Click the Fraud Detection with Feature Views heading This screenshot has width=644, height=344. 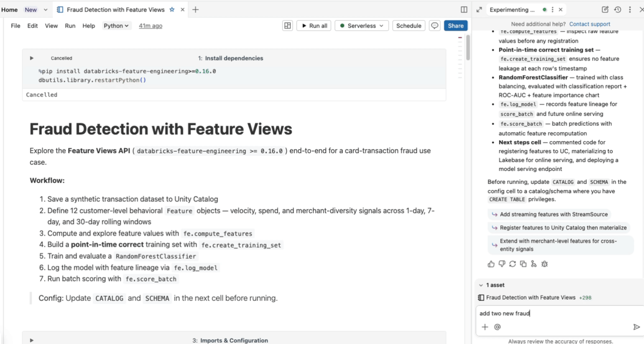coord(161,129)
